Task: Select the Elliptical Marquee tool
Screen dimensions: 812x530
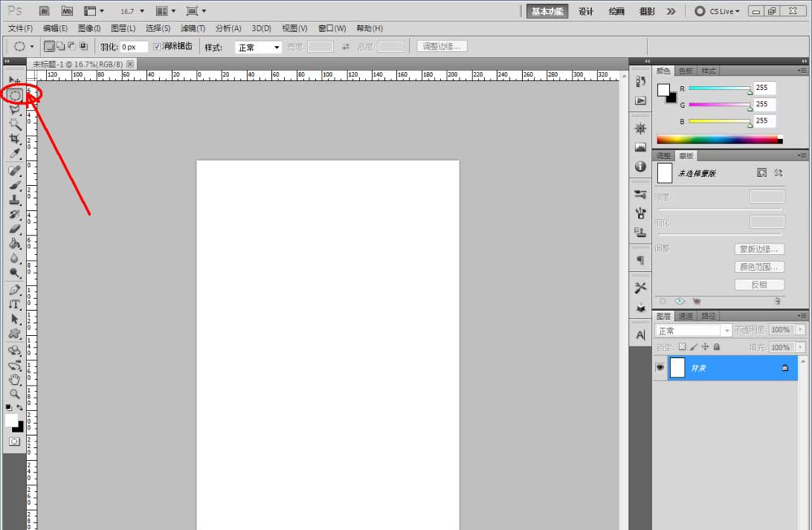Action: [x=15, y=95]
